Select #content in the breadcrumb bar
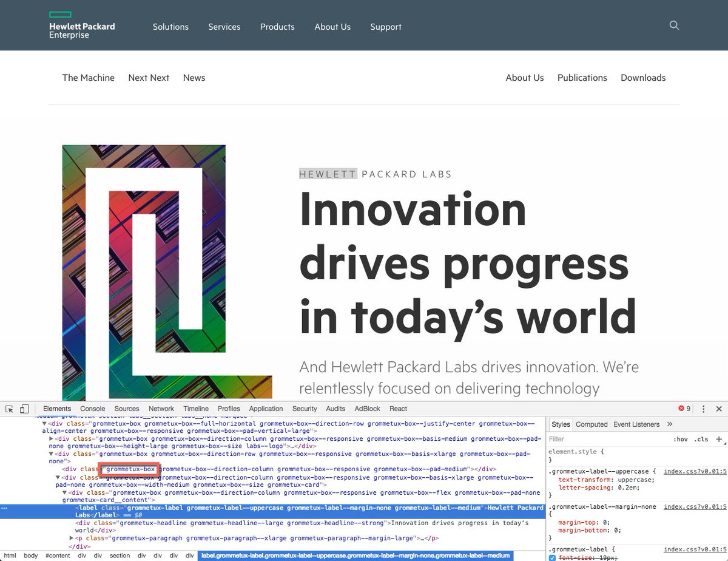 (58, 556)
